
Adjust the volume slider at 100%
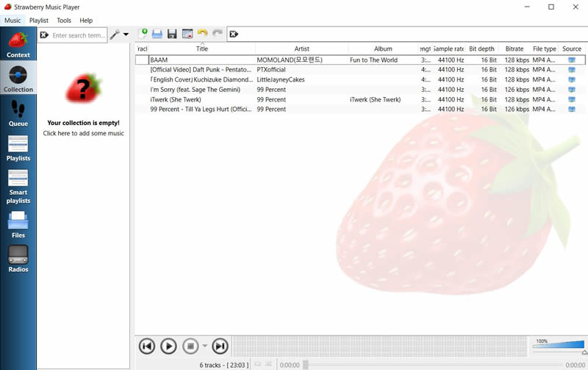(x=559, y=346)
